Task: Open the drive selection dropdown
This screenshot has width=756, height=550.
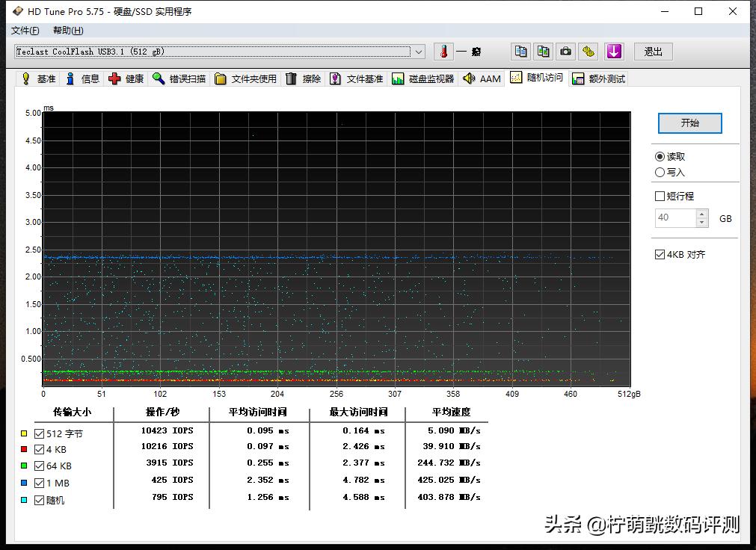Action: pyautogui.click(x=420, y=51)
